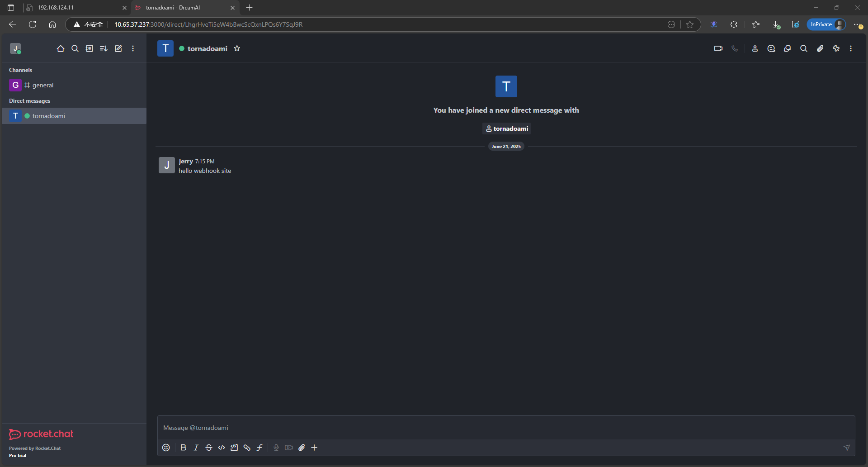Open sidebar administration kebab menu
This screenshot has height=467, width=868.
[x=133, y=48]
